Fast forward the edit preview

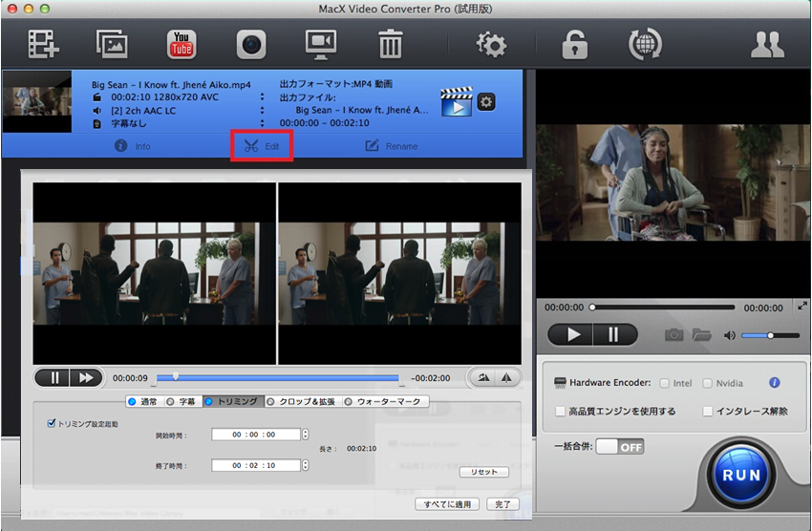86,378
